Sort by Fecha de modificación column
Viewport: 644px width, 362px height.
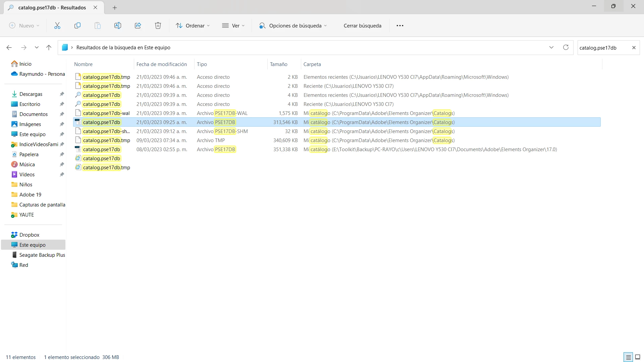tap(161, 64)
